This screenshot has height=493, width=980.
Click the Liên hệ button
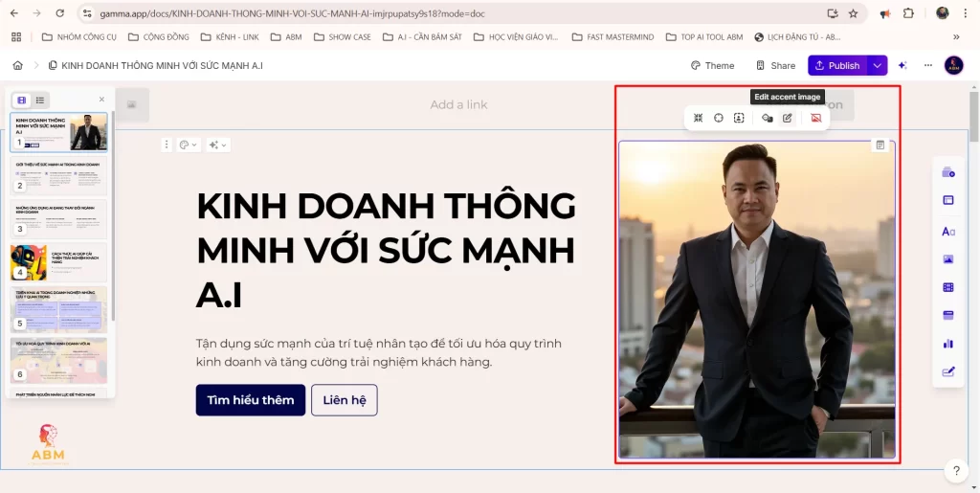click(344, 399)
